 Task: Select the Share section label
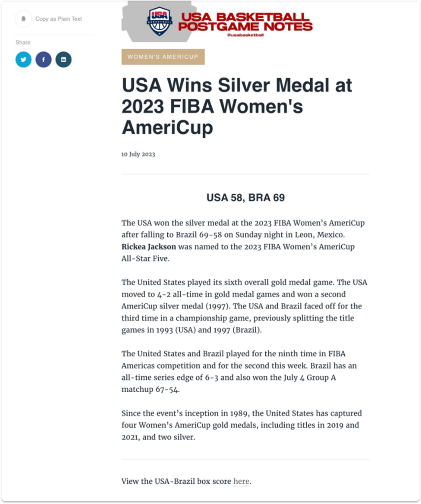point(23,42)
